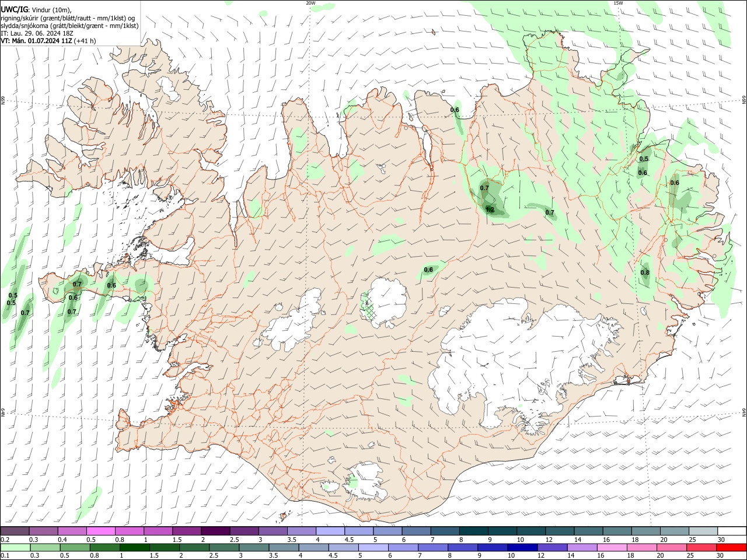Screen dimensions: 747x560
Task: Click the '15W' longitude label
Action: pyautogui.click(x=618, y=3)
